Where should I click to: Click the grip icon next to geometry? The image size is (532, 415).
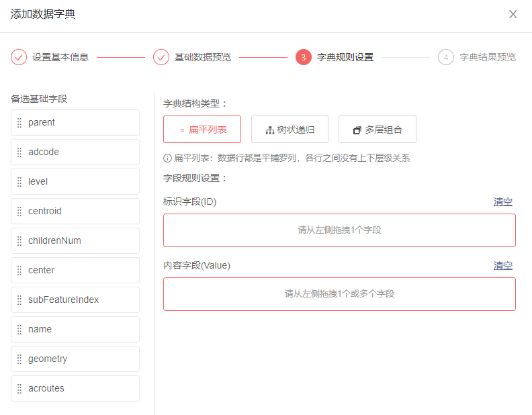coord(19,359)
